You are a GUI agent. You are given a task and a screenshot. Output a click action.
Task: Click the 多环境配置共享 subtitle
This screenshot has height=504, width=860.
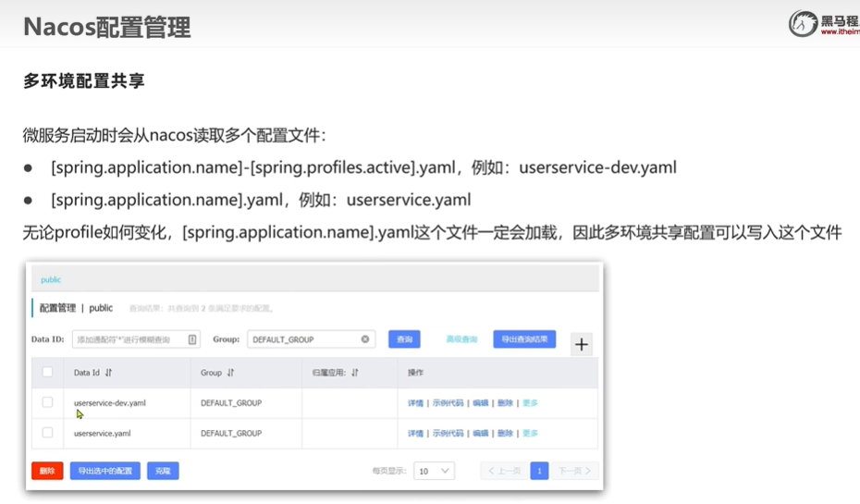pos(84,80)
